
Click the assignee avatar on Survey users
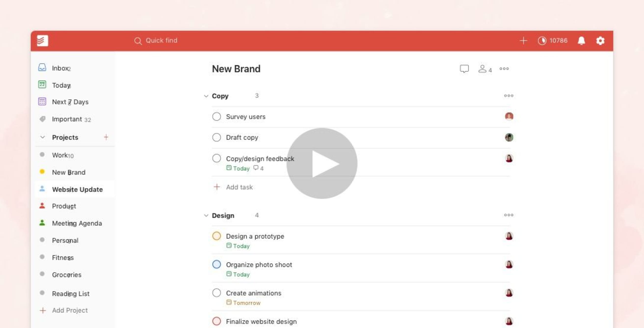pos(509,116)
